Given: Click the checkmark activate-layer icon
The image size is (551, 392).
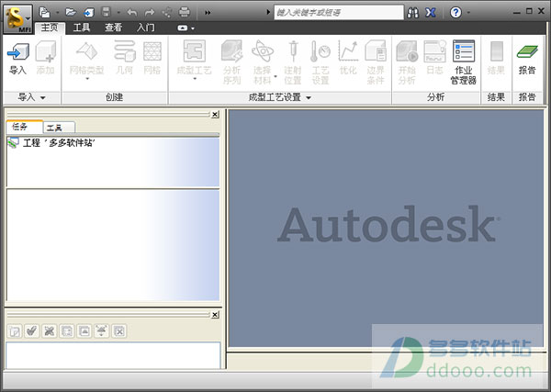Looking at the screenshot, I should 32,330.
